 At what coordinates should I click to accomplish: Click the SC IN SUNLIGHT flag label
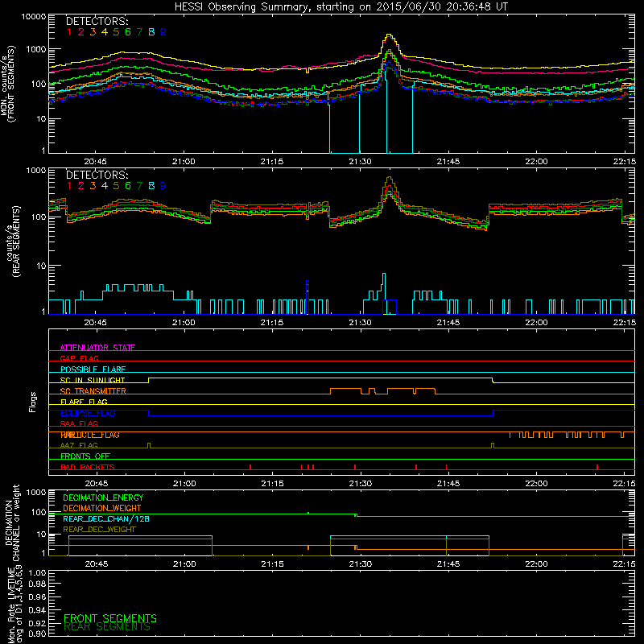[93, 380]
